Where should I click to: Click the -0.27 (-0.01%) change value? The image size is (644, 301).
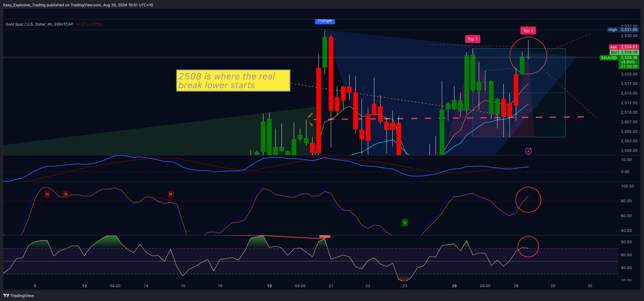tap(89, 24)
